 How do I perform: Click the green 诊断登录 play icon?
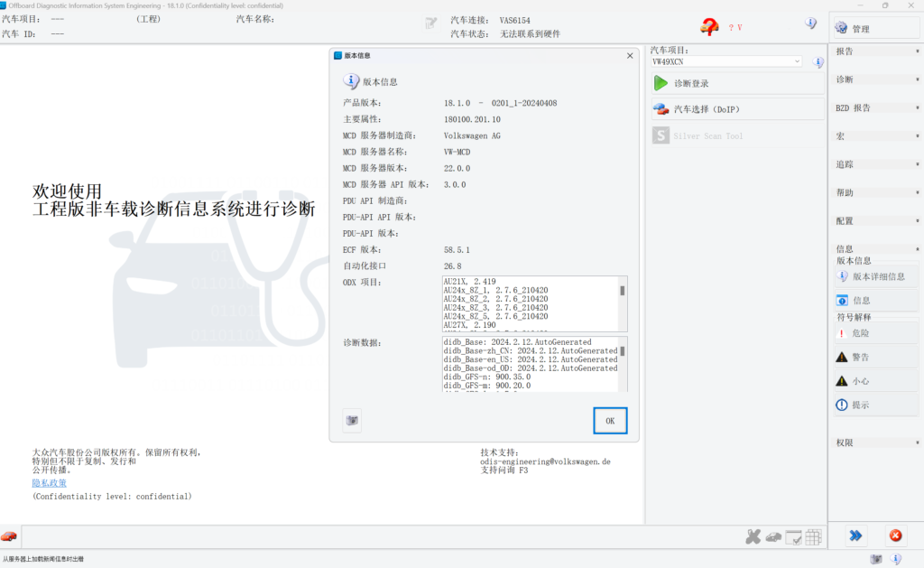coord(661,83)
